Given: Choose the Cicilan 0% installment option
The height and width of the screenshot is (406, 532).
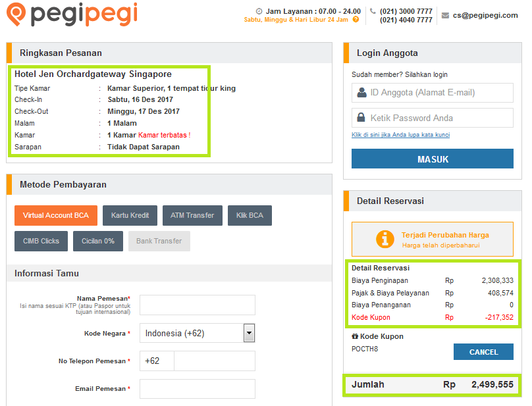Looking at the screenshot, I should pos(98,241).
